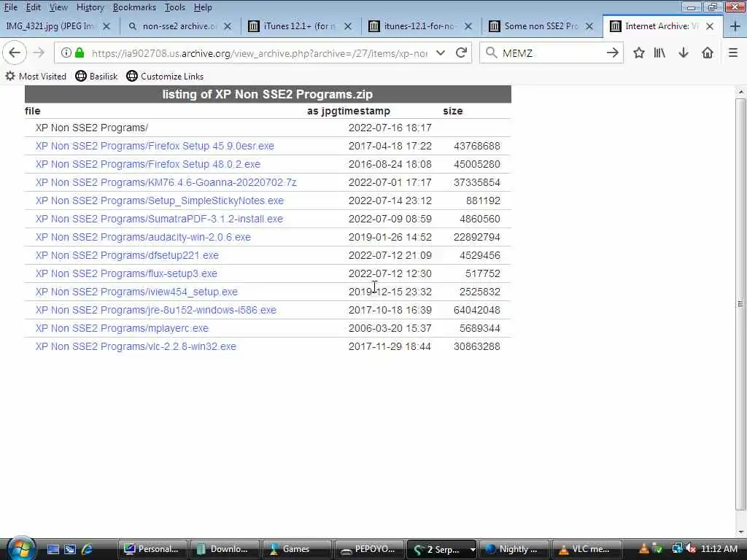The width and height of the screenshot is (747, 560).
Task: Open Most Visited bookmarks folder
Action: [x=36, y=76]
